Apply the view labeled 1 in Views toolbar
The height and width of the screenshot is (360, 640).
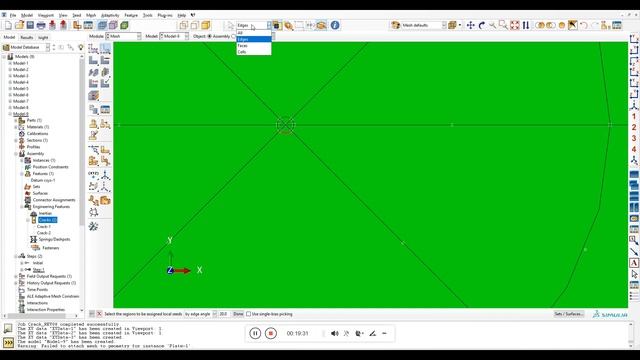point(634,117)
